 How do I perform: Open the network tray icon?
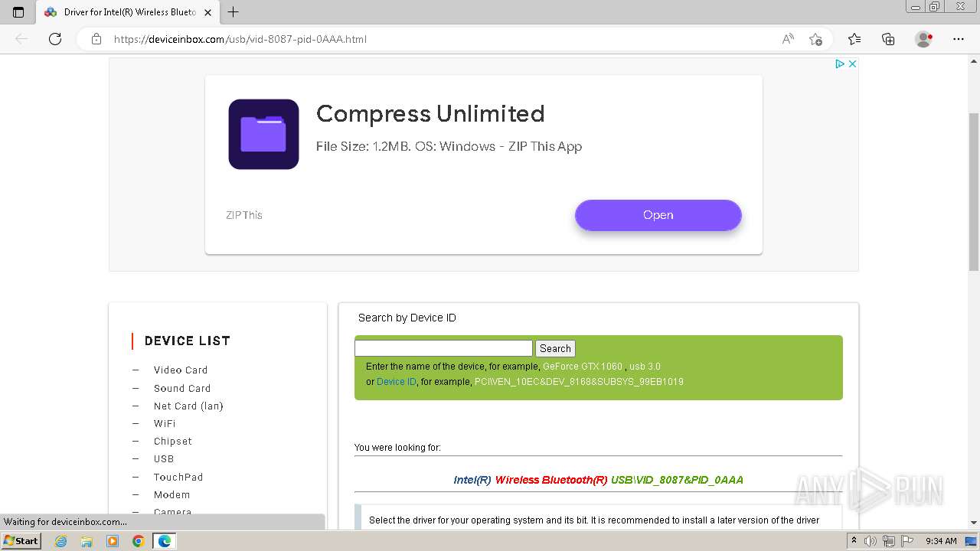[889, 541]
